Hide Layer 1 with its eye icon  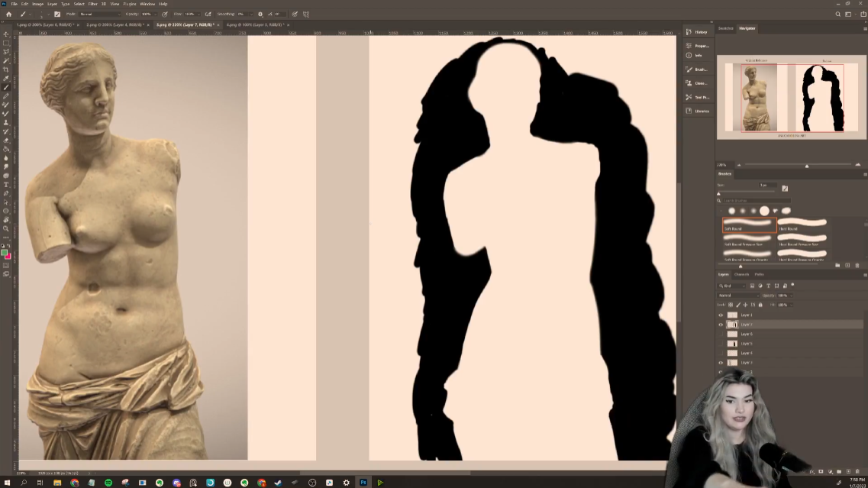click(x=721, y=315)
